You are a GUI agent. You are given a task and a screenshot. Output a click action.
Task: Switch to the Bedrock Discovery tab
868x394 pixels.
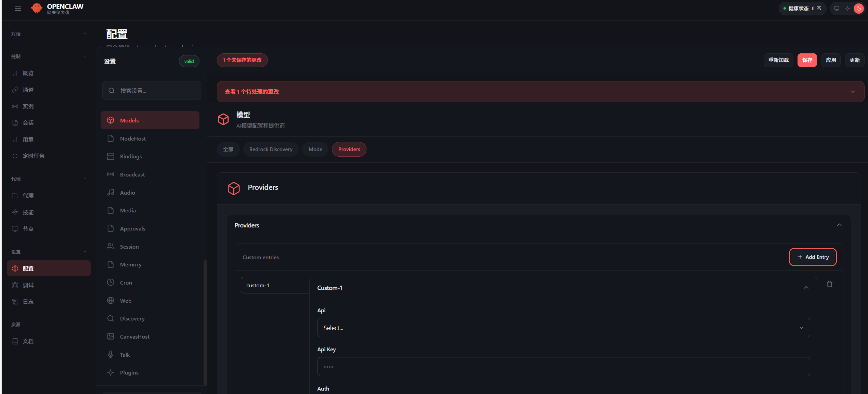[x=271, y=149]
